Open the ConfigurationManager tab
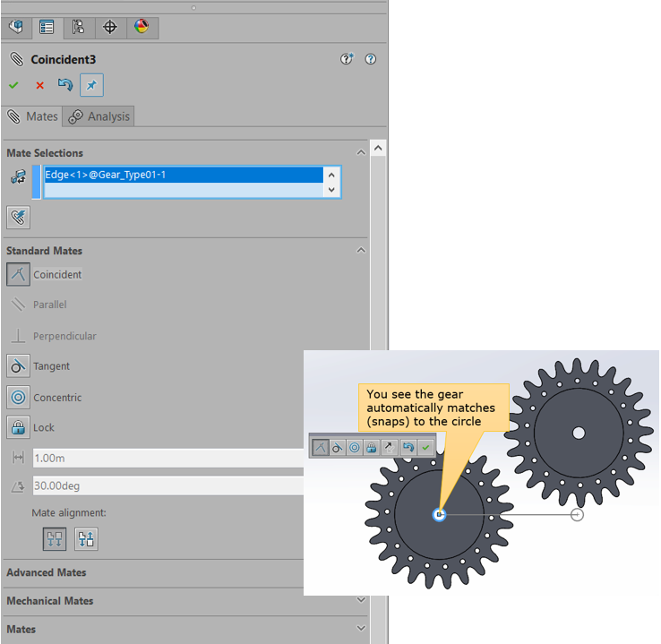Viewport: 661px width, 644px height. pyautogui.click(x=79, y=27)
